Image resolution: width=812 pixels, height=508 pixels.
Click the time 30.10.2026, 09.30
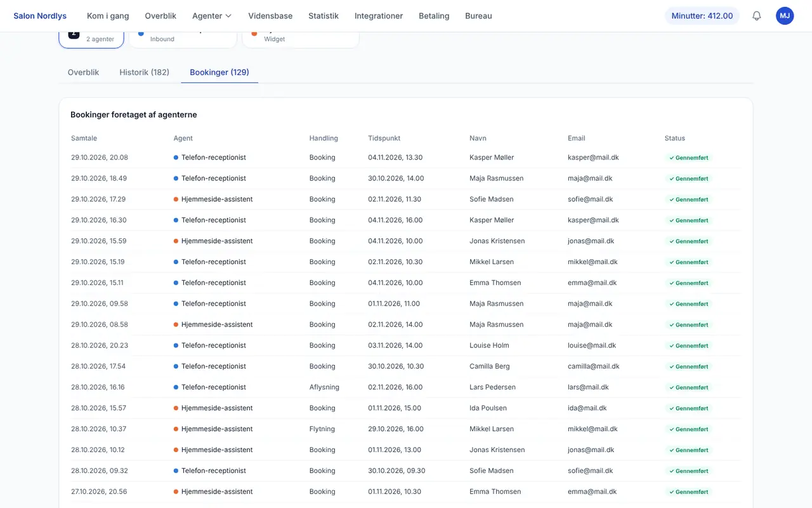pos(396,472)
